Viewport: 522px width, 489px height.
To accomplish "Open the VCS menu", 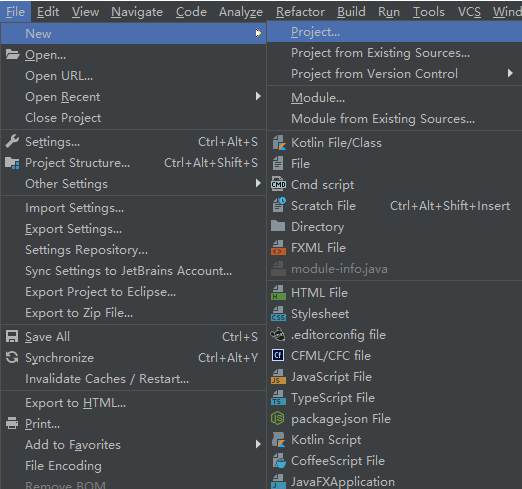I will pyautogui.click(x=469, y=12).
